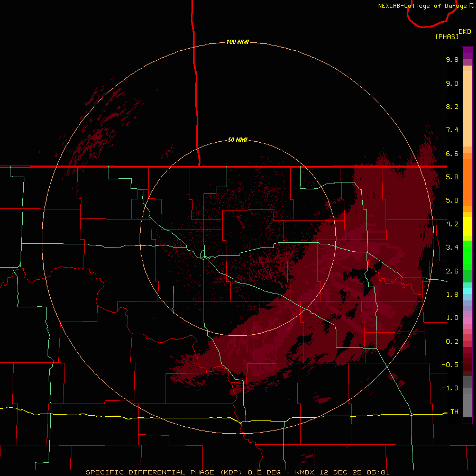This screenshot has height=476, width=476.
Task: Click the -0.5 scale value
Action: coord(450,365)
